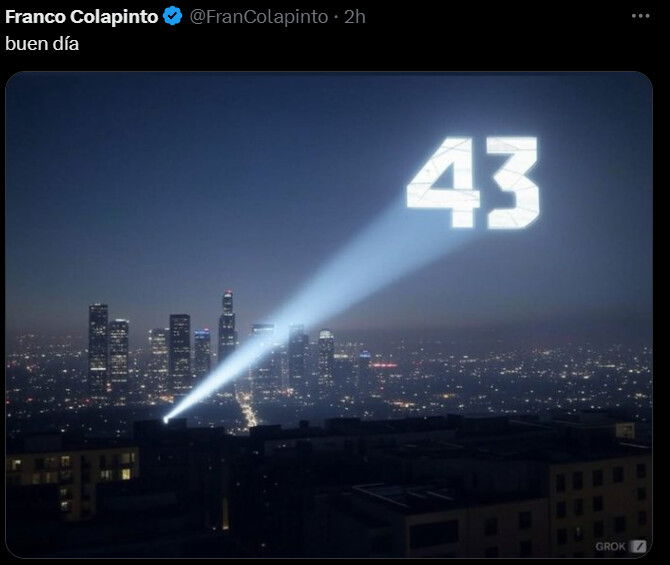Click the spotlight source on the rooftop
Viewport: 670px width, 565px height.
click(x=166, y=420)
